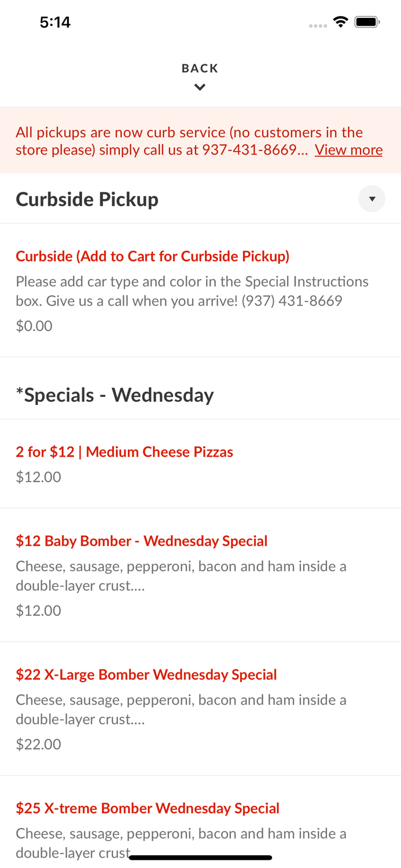The image size is (401, 868).
Task: Select the $12 Baby Bomber Wednesday Special
Action: pos(142,540)
